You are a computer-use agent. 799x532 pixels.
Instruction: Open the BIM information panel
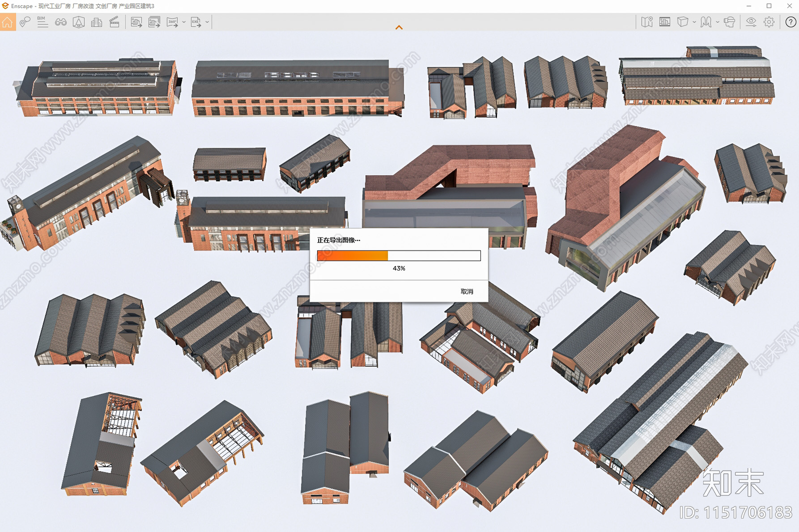[x=42, y=22]
